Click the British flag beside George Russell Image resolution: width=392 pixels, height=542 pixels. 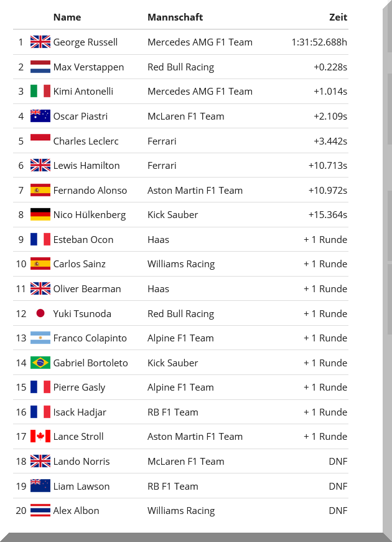tap(40, 42)
